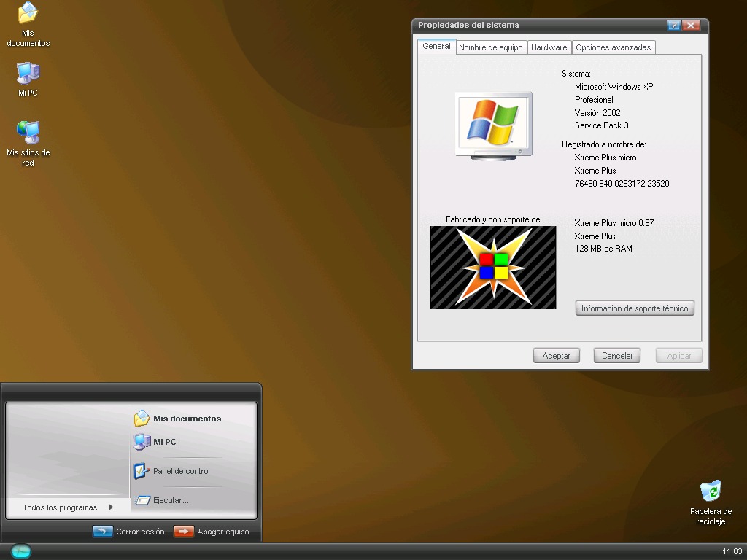Click product ID 76460-640-0263172-23520 text
Image resolution: width=747 pixels, height=560 pixels.
point(622,183)
